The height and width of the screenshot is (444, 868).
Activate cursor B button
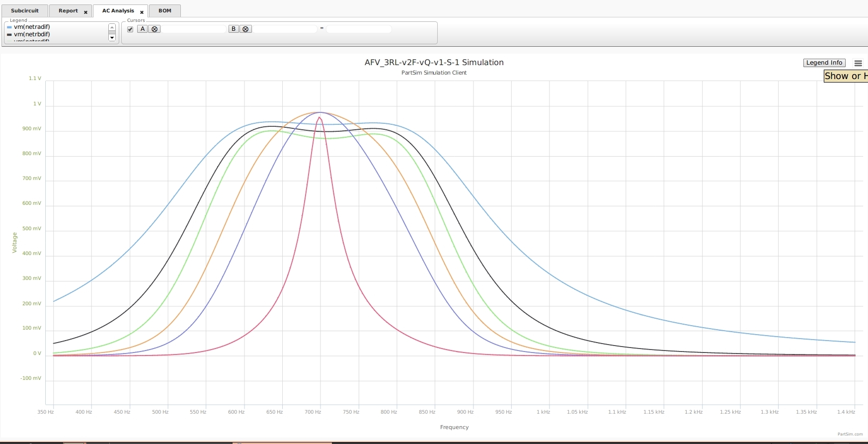(x=234, y=29)
